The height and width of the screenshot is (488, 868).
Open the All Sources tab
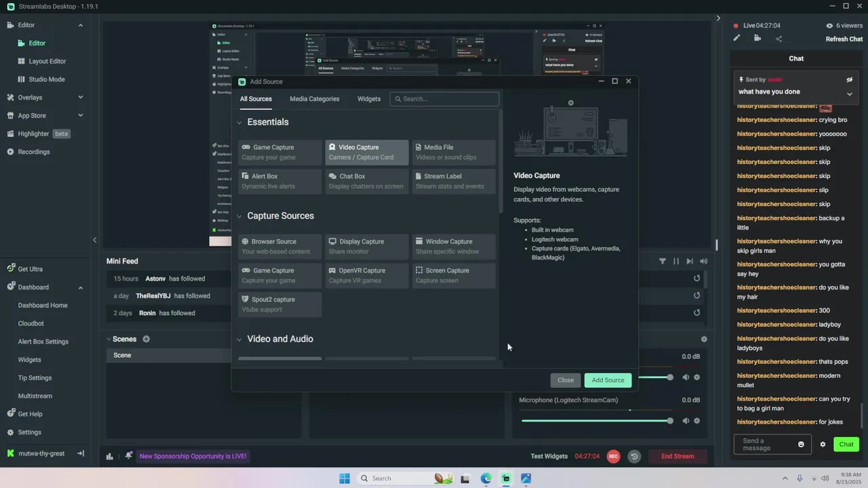256,99
